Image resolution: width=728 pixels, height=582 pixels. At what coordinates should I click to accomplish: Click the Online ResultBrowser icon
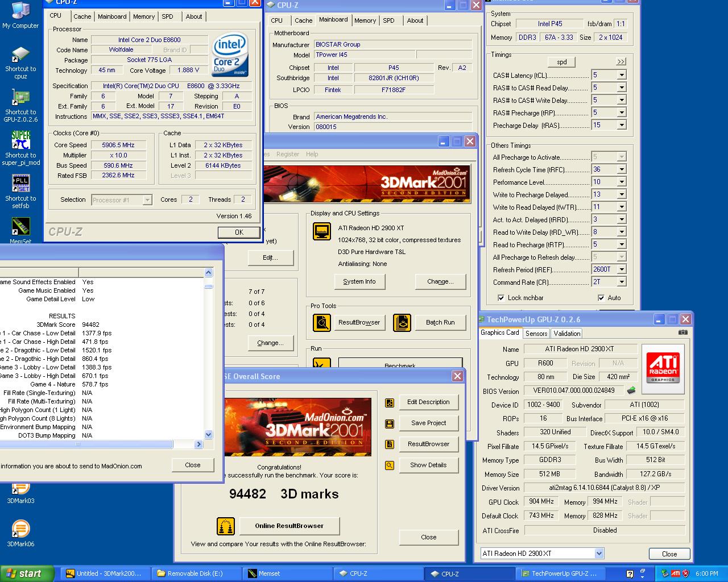[x=226, y=526]
